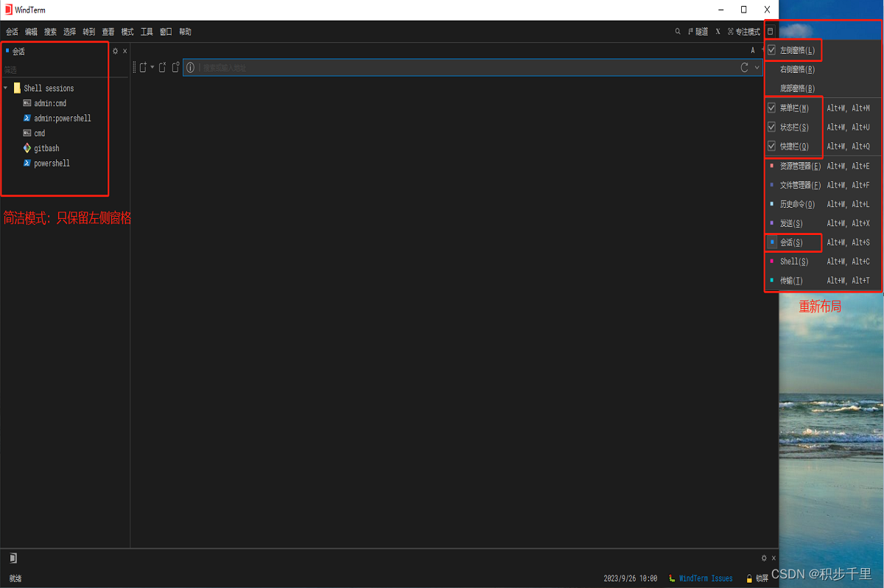This screenshot has height=588, width=884.
Task: Open the 编辑 menu
Action: click(31, 32)
